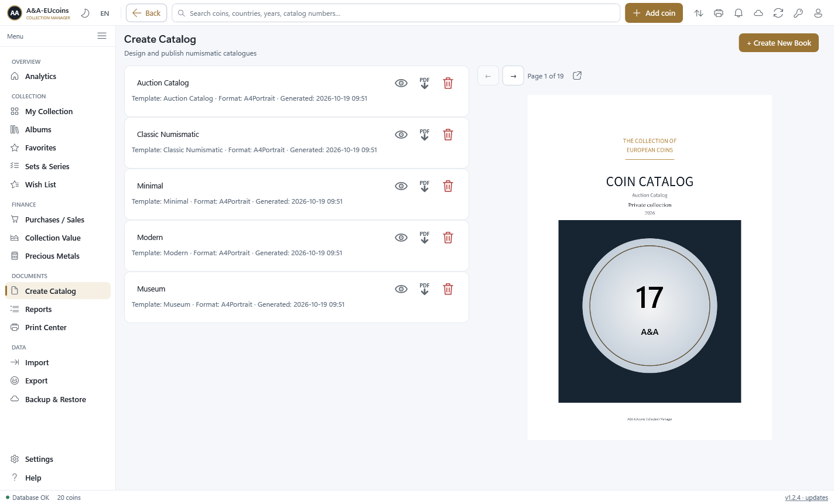The height and width of the screenshot is (504, 834).
Task: Preview the Minimal catalog
Action: [401, 186]
